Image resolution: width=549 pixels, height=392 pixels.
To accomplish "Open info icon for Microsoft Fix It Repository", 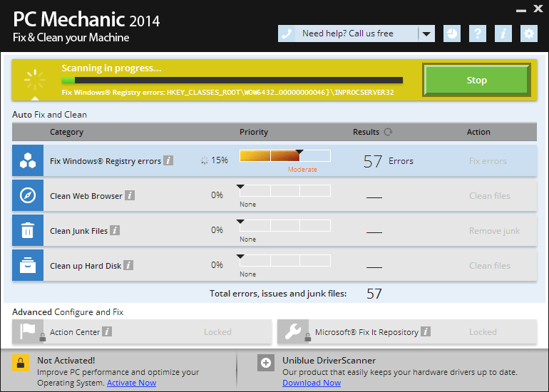I will (x=426, y=331).
